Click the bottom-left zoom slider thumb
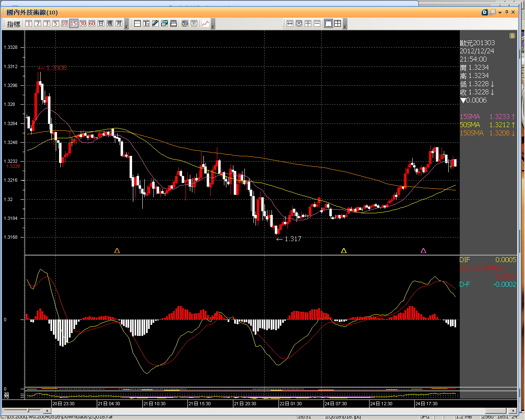This screenshot has width=525, height=420. pyautogui.click(x=28, y=410)
